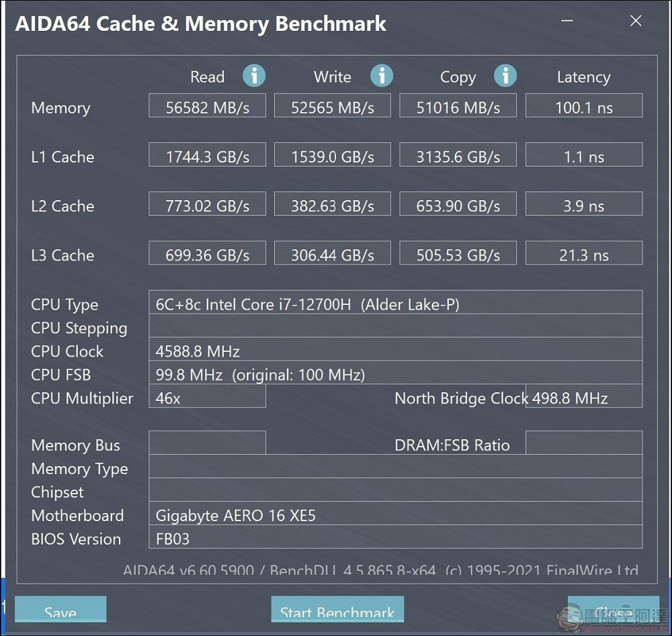Click the Memory Latency 100.1 ns value

[584, 106]
